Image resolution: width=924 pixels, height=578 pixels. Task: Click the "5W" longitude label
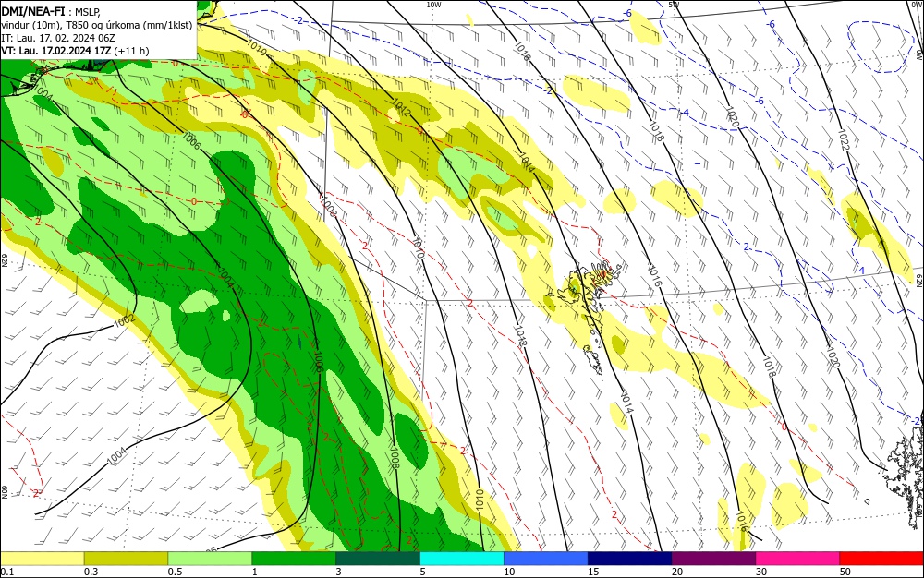[x=674, y=5]
